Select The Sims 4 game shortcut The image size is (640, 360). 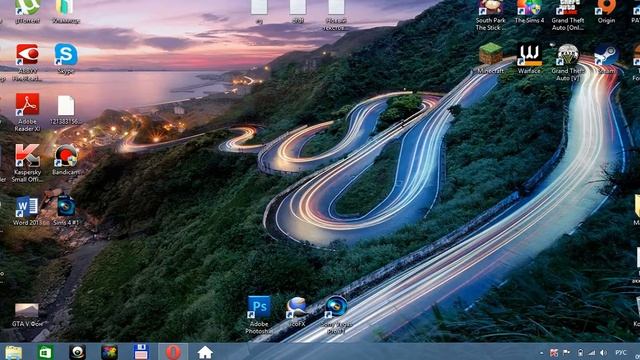click(x=529, y=12)
